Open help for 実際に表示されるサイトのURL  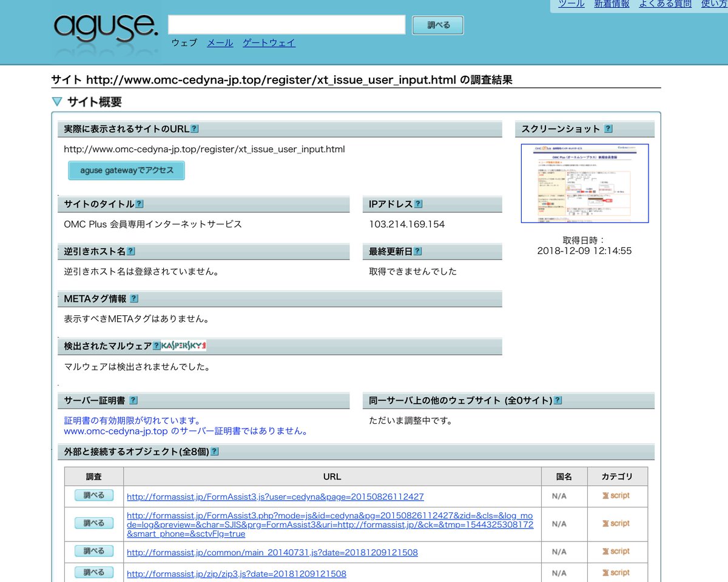click(194, 129)
